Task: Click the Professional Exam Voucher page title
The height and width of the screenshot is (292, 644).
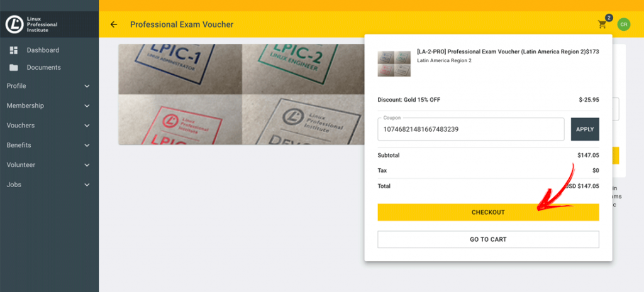Action: (182, 24)
